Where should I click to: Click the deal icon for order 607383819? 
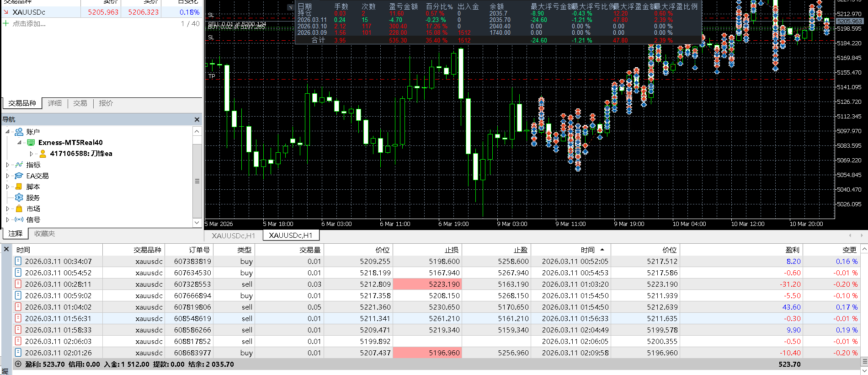(x=18, y=261)
